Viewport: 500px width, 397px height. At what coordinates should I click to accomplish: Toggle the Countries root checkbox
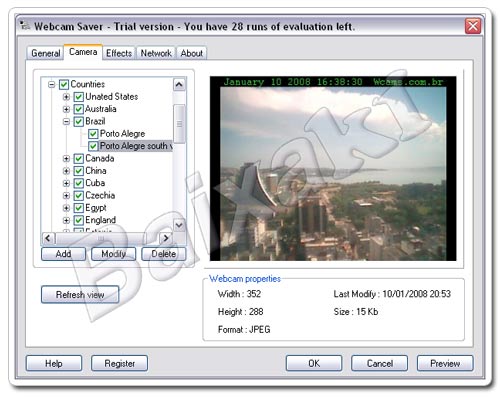coord(64,84)
